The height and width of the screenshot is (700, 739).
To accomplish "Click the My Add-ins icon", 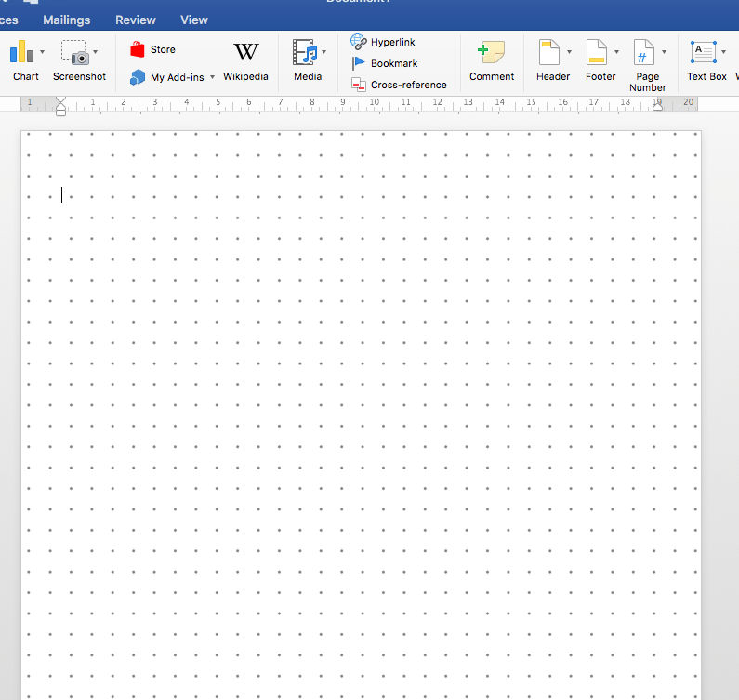I will 138,77.
